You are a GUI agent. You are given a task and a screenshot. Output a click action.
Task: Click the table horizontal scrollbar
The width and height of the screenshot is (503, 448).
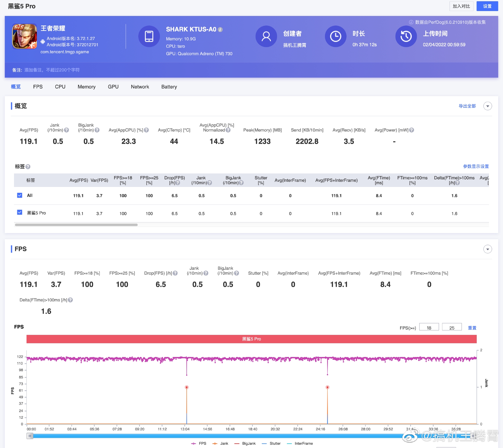point(76,225)
